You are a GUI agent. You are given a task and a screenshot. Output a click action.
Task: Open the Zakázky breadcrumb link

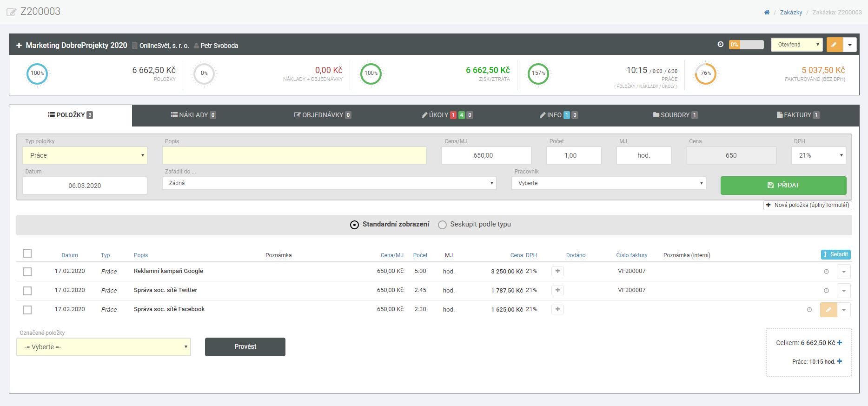point(791,13)
